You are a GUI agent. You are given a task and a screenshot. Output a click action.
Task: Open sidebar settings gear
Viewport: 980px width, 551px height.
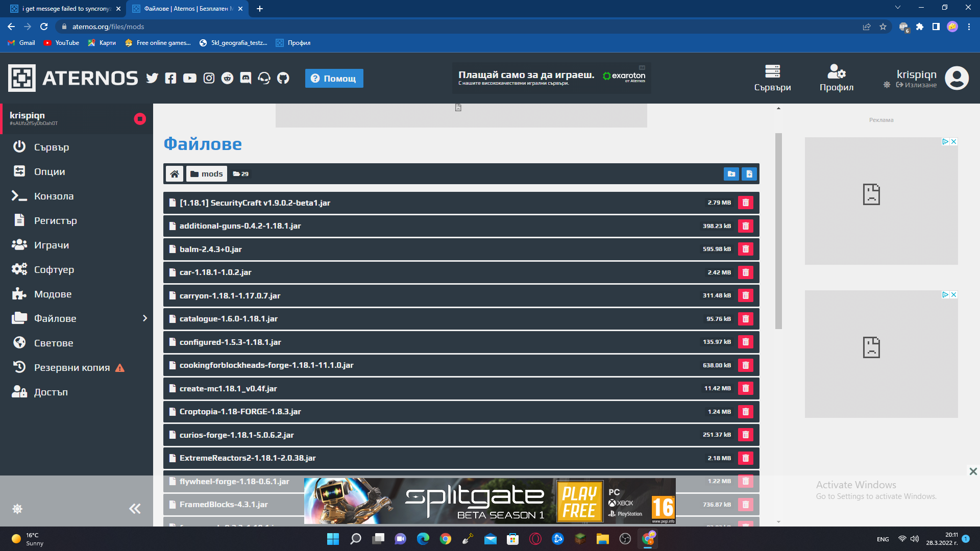(17, 509)
